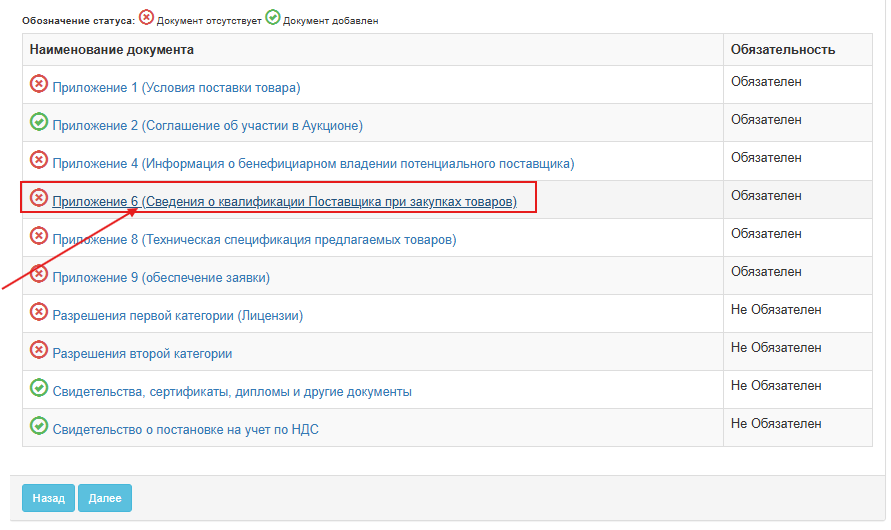This screenshot has width=891, height=530.
Task: Click the red cross icon beside Приложение 4
Action: [39, 160]
